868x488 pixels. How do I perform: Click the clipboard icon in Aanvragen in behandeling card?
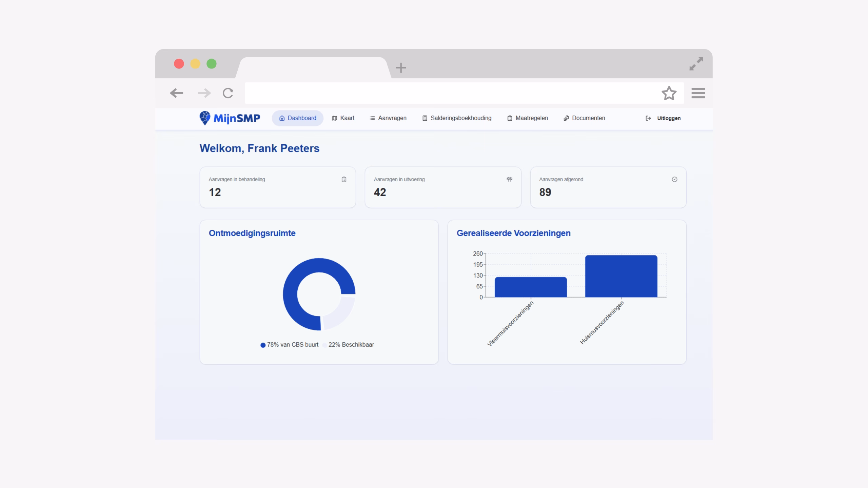344,179
